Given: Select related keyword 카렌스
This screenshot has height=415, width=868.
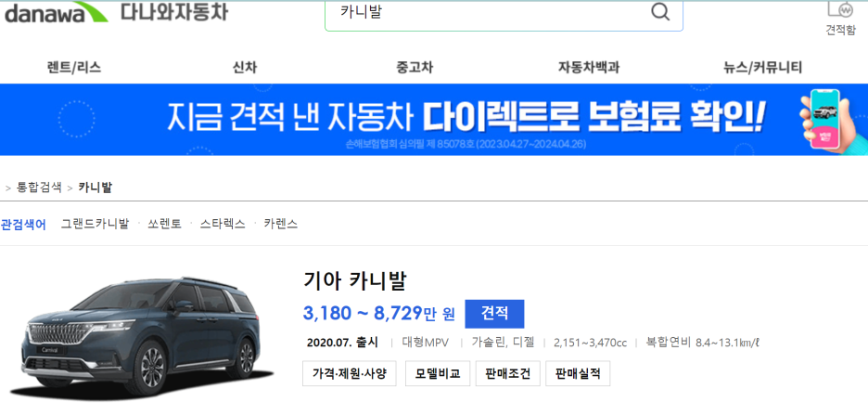Looking at the screenshot, I should 281,224.
